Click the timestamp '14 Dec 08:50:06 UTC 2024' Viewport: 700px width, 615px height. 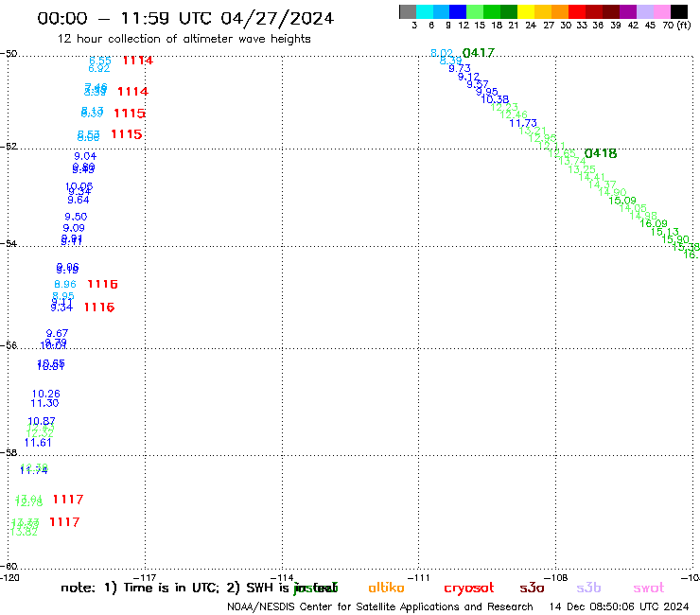pyautogui.click(x=619, y=607)
